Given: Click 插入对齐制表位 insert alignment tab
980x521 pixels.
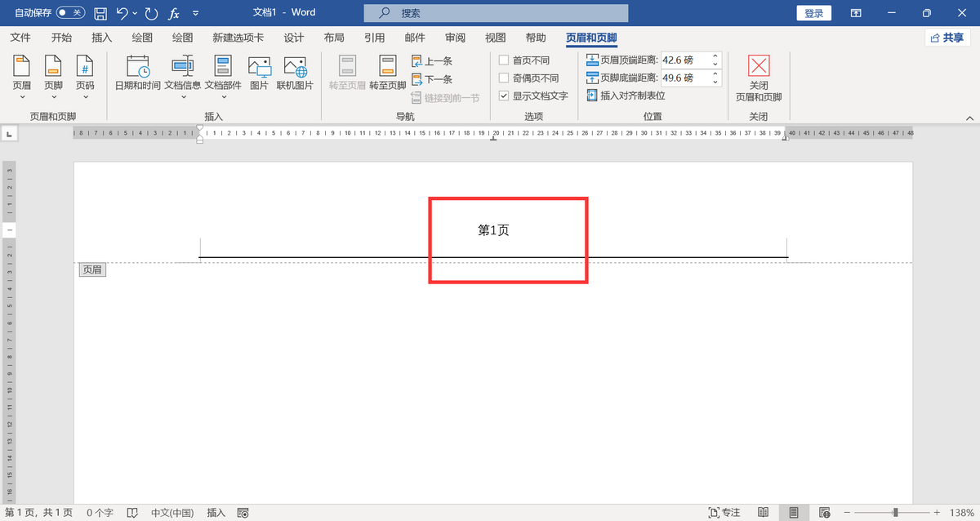Looking at the screenshot, I should click(x=626, y=96).
